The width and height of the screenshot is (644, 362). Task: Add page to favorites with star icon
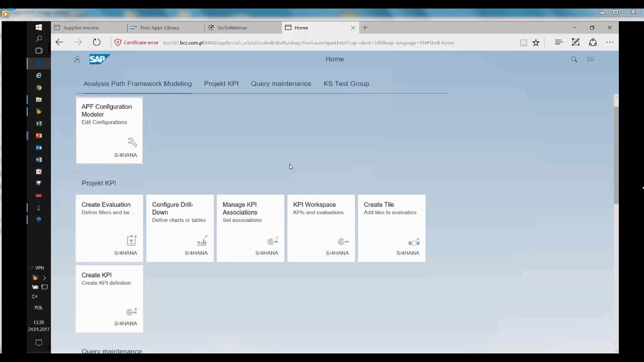(536, 43)
